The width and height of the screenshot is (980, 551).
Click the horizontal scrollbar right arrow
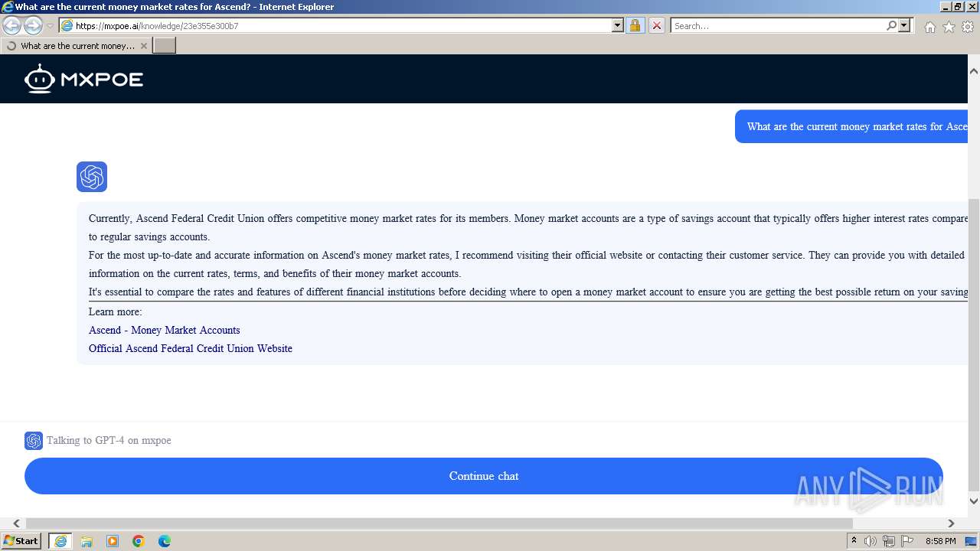[x=951, y=523]
